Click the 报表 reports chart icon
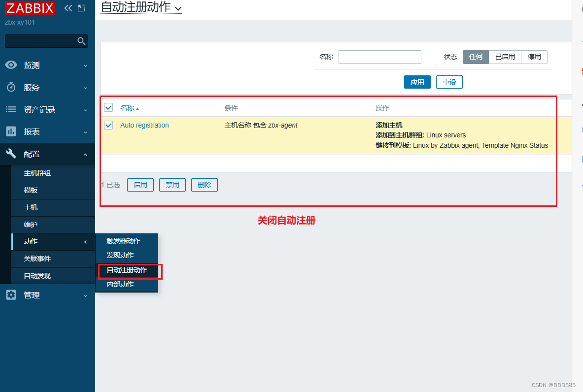 tap(11, 131)
